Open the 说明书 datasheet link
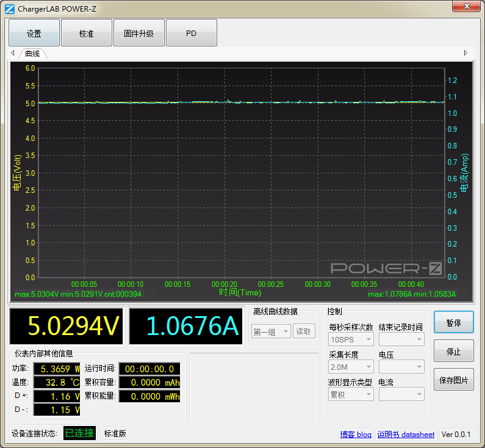This screenshot has height=448, width=485. pos(406,435)
